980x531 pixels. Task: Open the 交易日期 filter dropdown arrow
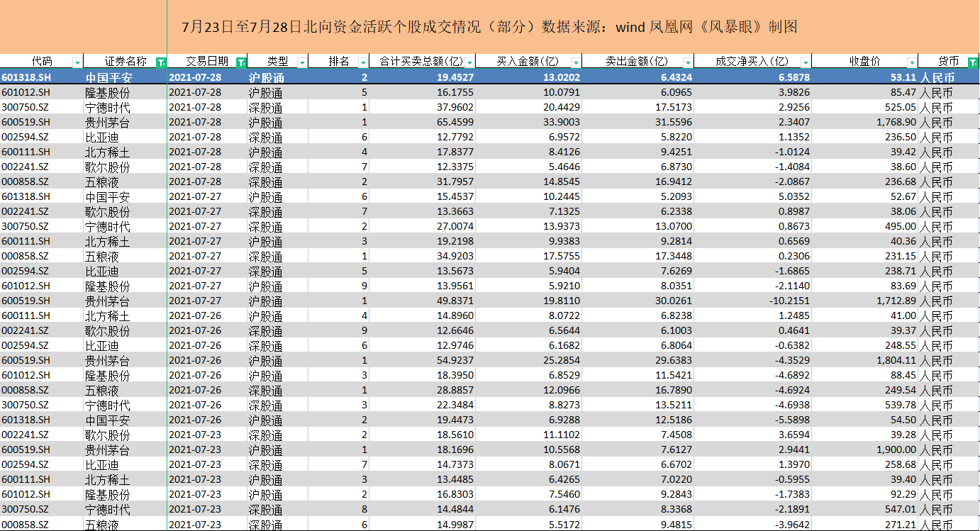[x=241, y=62]
